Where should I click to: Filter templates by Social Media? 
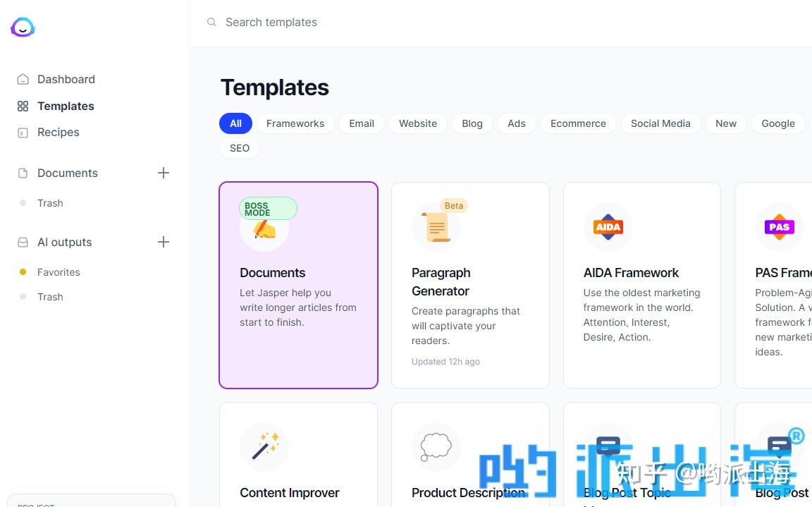[660, 123]
